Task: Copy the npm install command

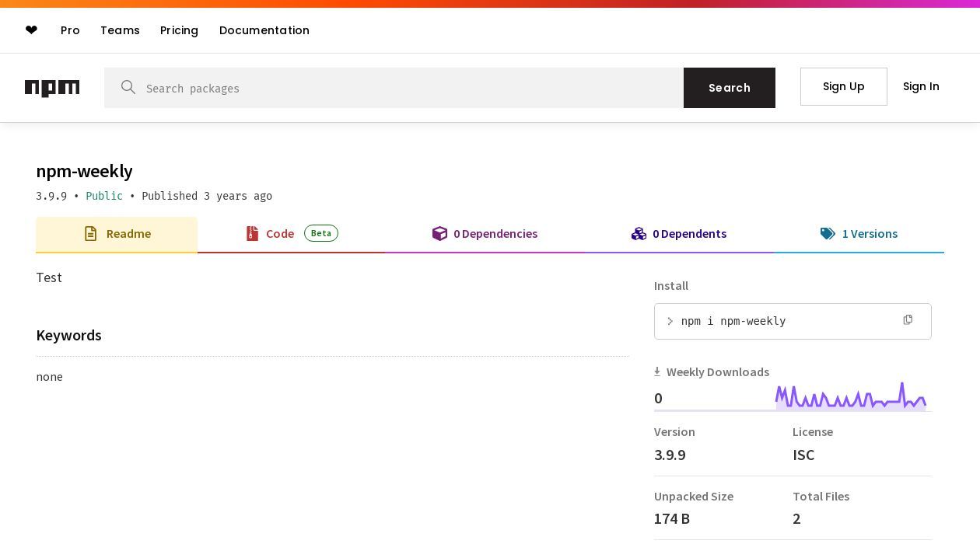Action: coord(908,320)
